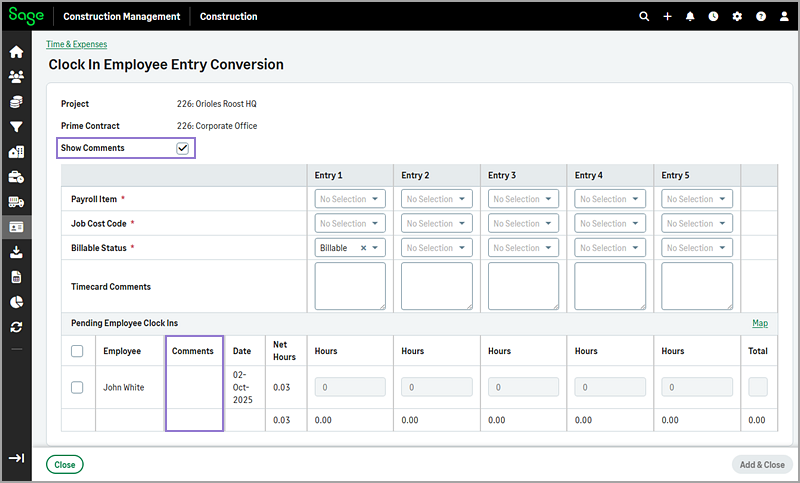Open the user profile icon

[x=784, y=16]
